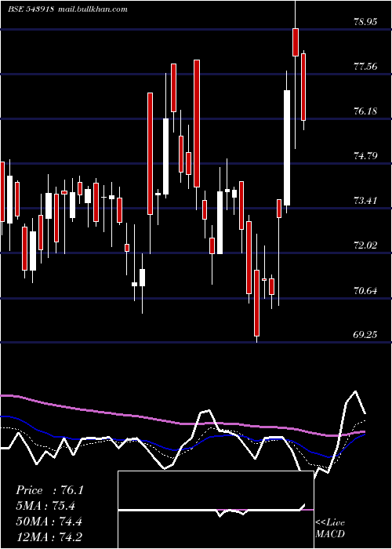
Task: Click the 74.79 price axis label
Action: 365,155
